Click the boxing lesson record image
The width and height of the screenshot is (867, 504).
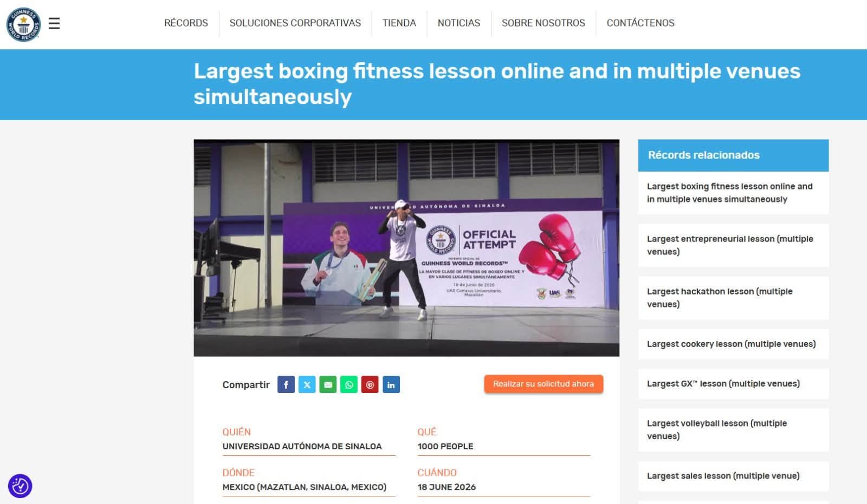(x=406, y=248)
